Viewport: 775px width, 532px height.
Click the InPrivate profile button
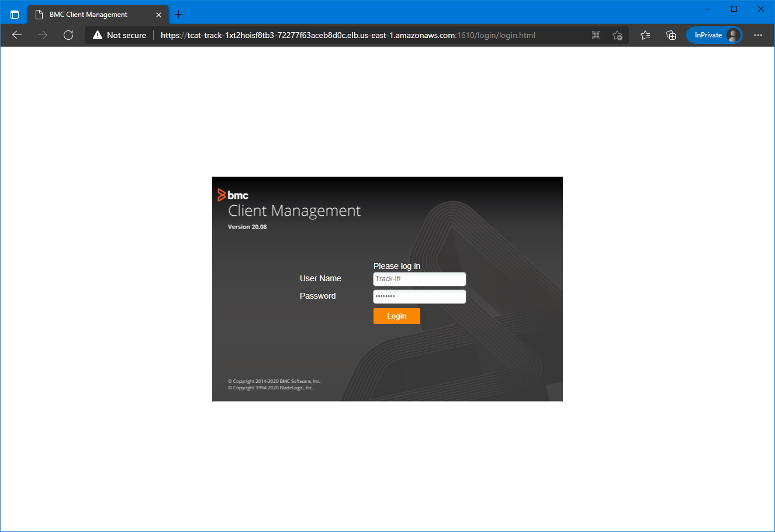click(714, 35)
